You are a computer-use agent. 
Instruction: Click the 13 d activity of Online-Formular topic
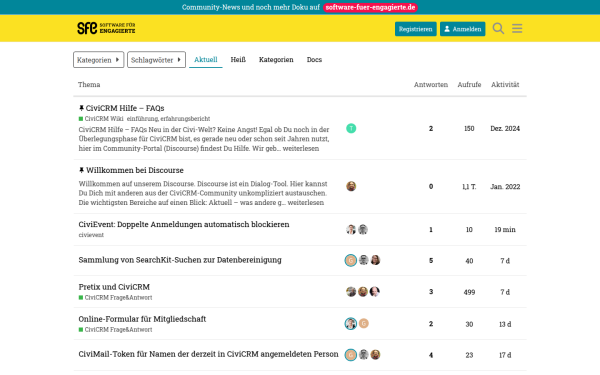click(x=505, y=324)
